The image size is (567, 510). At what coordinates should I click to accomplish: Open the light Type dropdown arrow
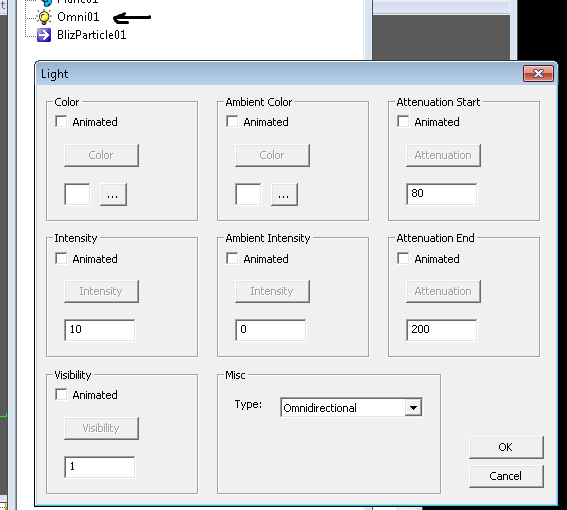[x=413, y=408]
